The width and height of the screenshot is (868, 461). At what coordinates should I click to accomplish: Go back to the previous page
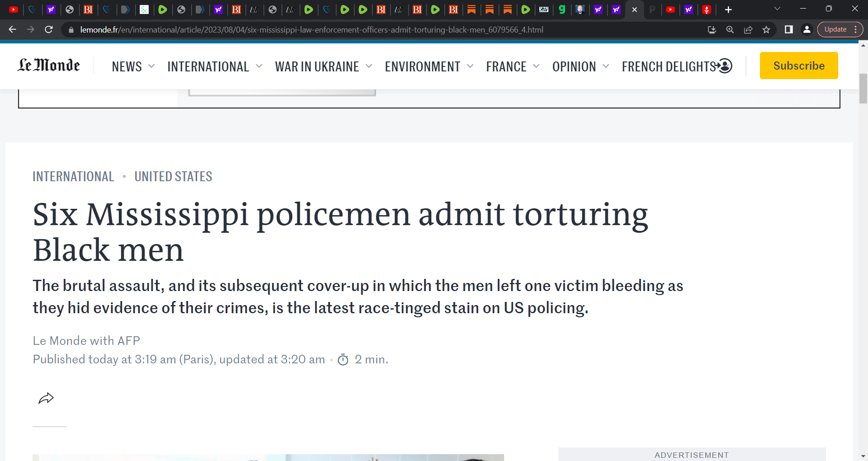(13, 29)
